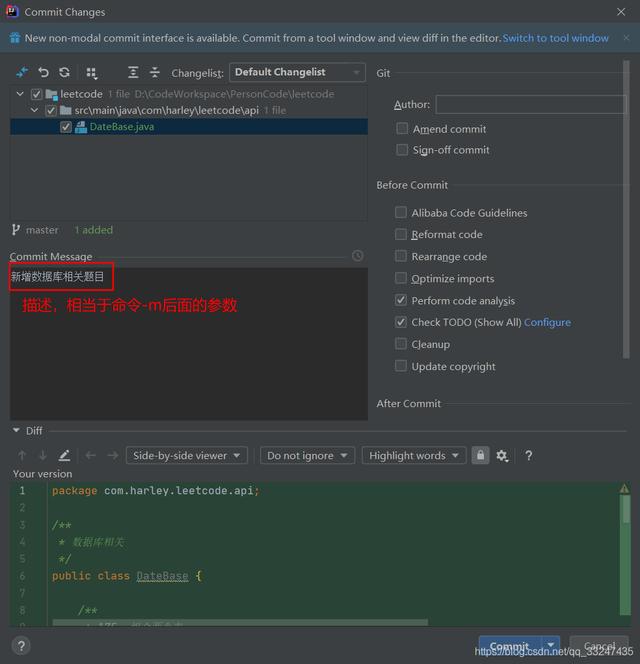This screenshot has width=640, height=664.
Task: Click the options panel vertical scrollbar
Action: click(x=626, y=210)
